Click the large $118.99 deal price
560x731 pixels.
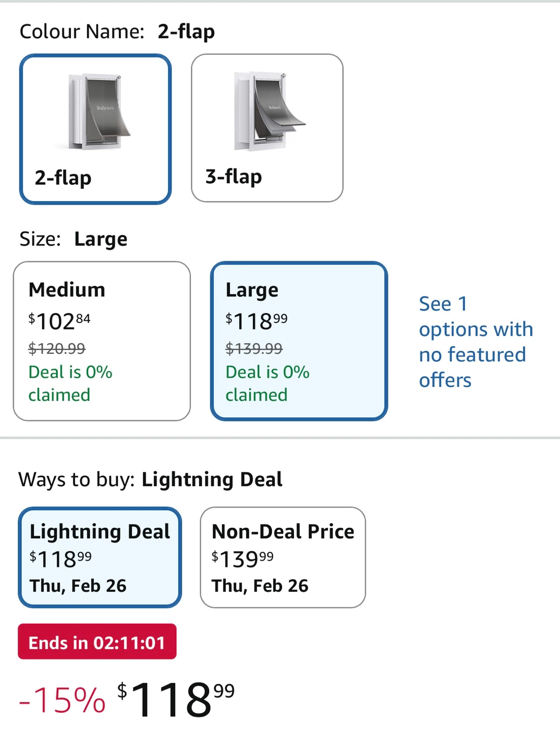pyautogui.click(x=176, y=699)
